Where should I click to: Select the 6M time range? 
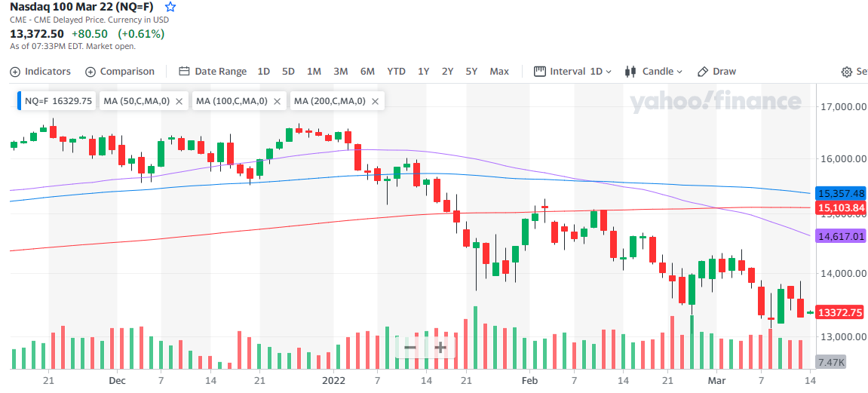(367, 72)
